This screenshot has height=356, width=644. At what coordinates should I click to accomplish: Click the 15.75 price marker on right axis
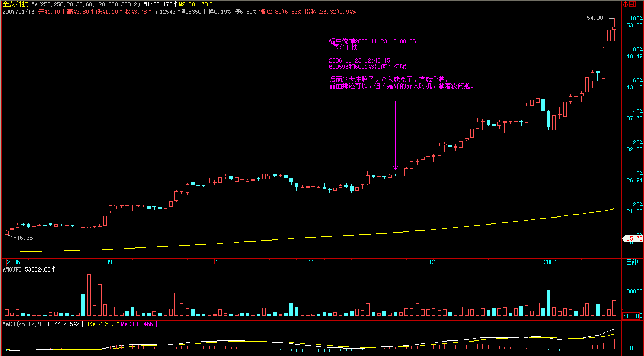[x=633, y=238]
